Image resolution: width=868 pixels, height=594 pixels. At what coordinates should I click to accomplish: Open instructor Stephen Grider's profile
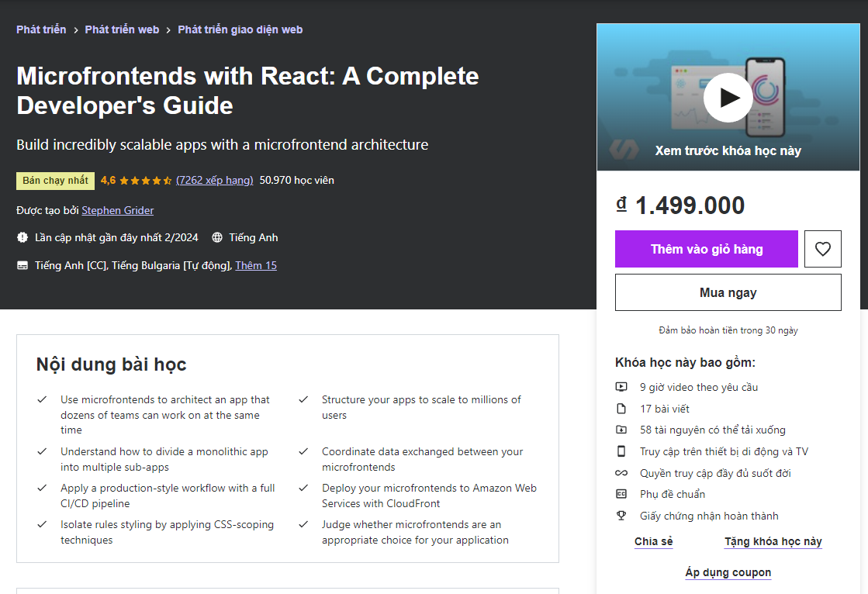tap(117, 210)
